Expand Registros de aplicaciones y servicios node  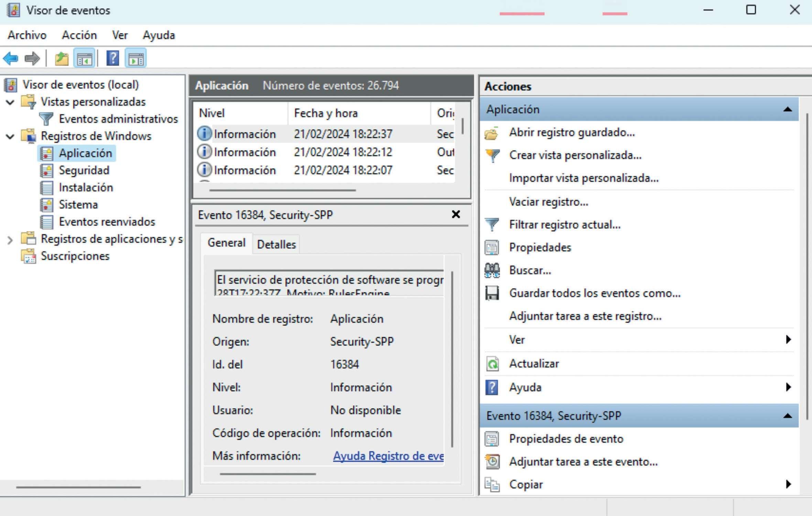10,240
